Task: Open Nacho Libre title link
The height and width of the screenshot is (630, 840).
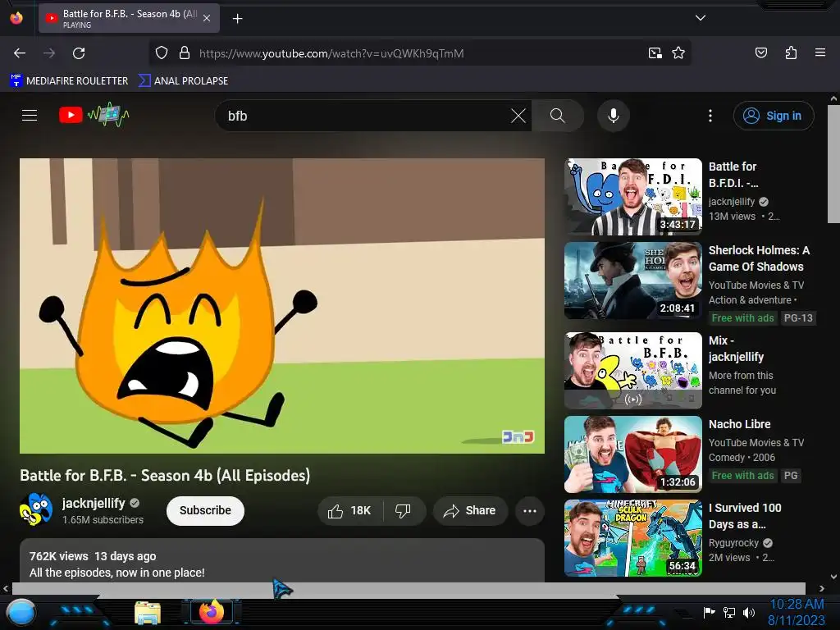Action: 739,424
